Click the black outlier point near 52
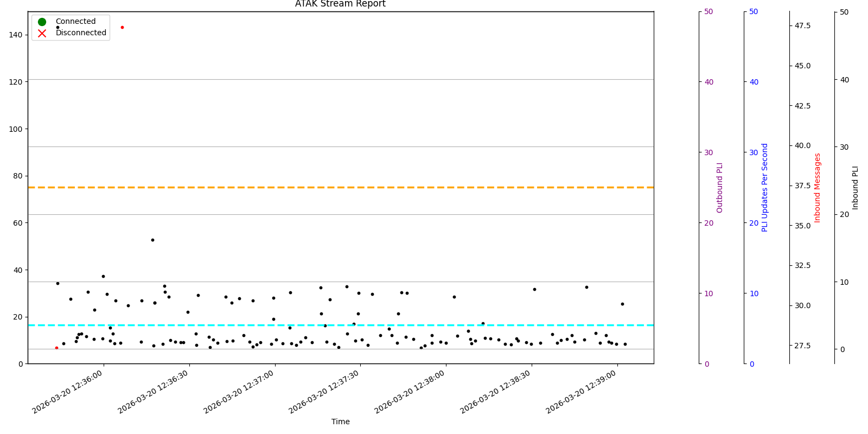 [152, 240]
